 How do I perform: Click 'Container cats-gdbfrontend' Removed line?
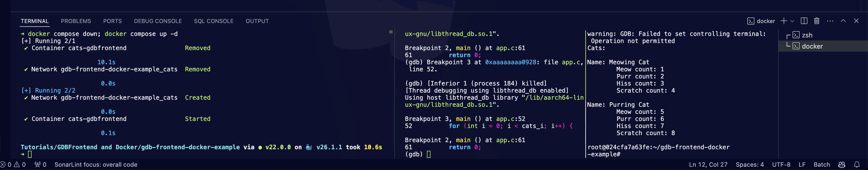[x=117, y=48]
